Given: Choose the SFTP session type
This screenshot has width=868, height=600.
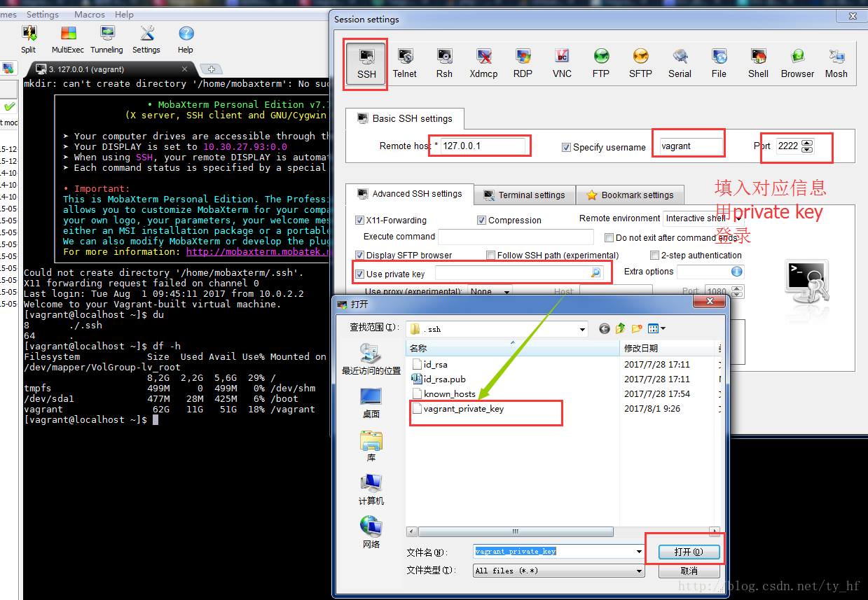Looking at the screenshot, I should [x=640, y=64].
